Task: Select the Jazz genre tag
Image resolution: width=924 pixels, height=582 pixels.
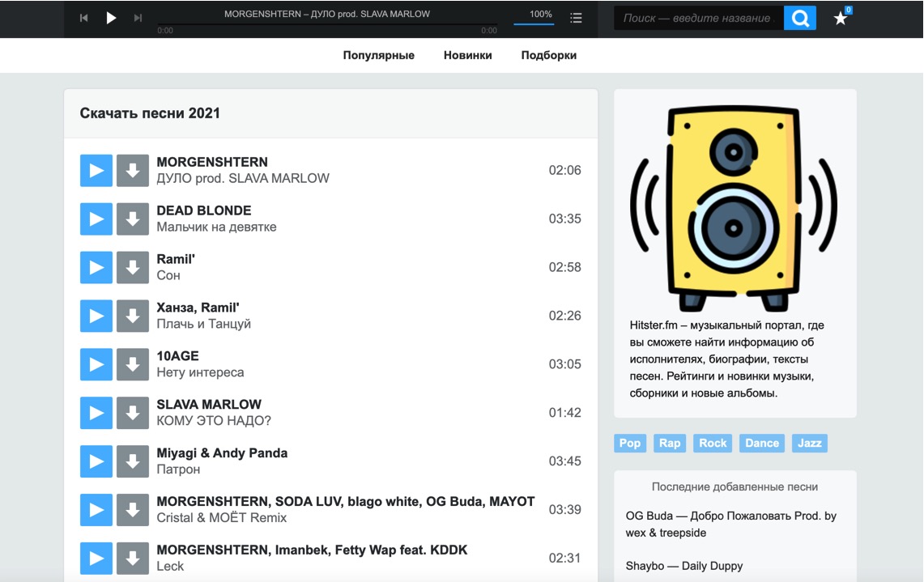Action: coord(809,443)
